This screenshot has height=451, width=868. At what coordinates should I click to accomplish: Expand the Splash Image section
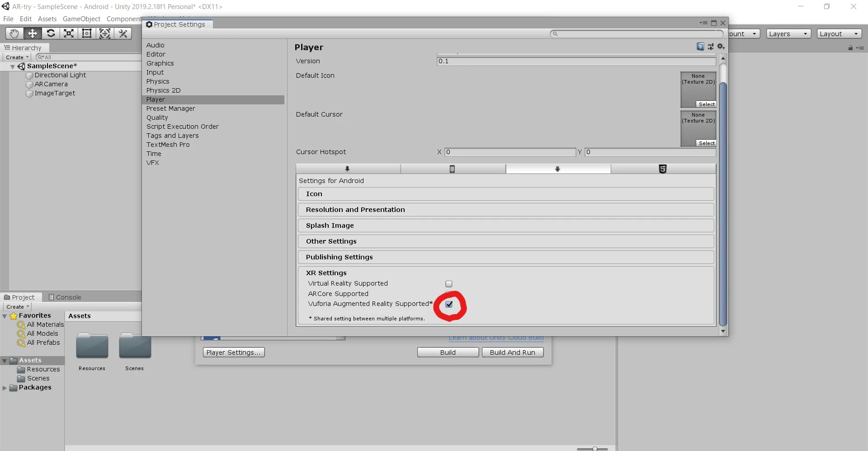[x=506, y=225]
